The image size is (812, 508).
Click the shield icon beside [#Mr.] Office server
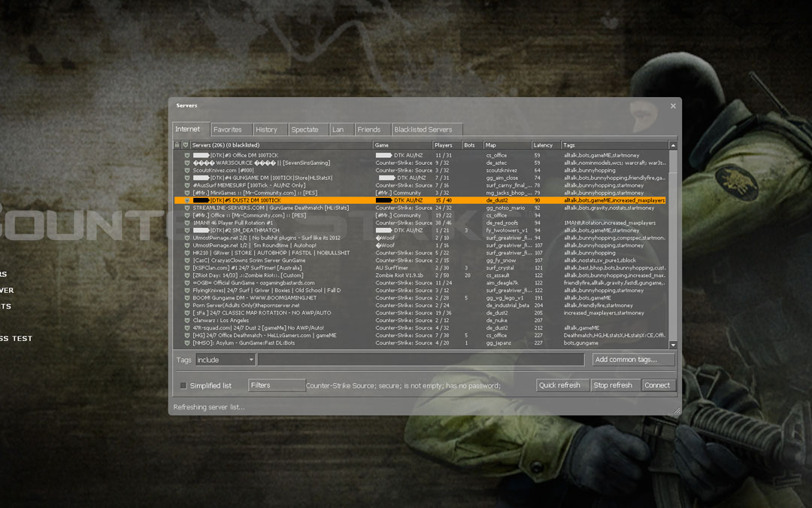pyautogui.click(x=187, y=215)
